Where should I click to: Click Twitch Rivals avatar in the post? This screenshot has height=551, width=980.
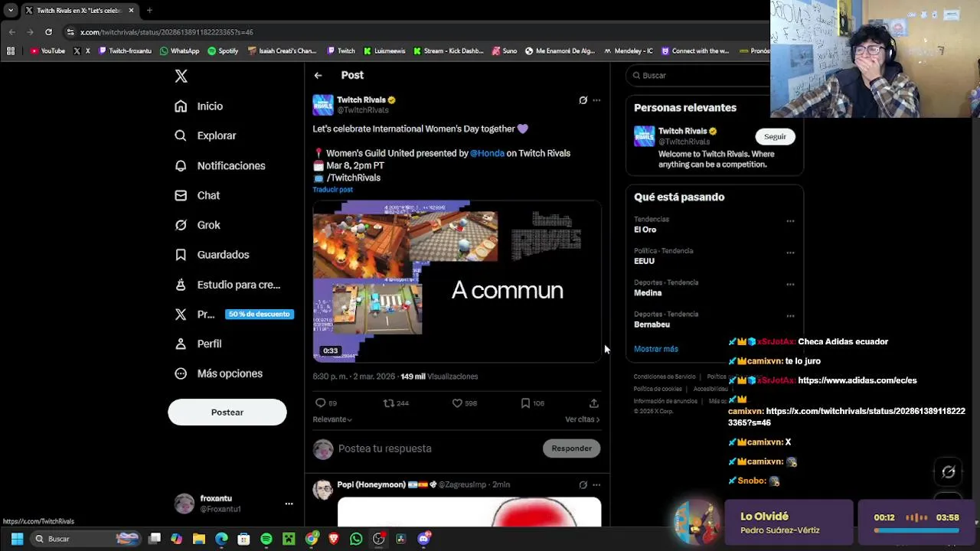323,105
